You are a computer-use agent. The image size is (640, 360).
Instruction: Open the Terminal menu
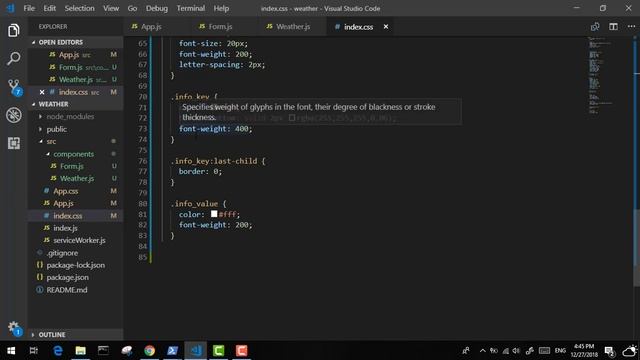pos(191,8)
